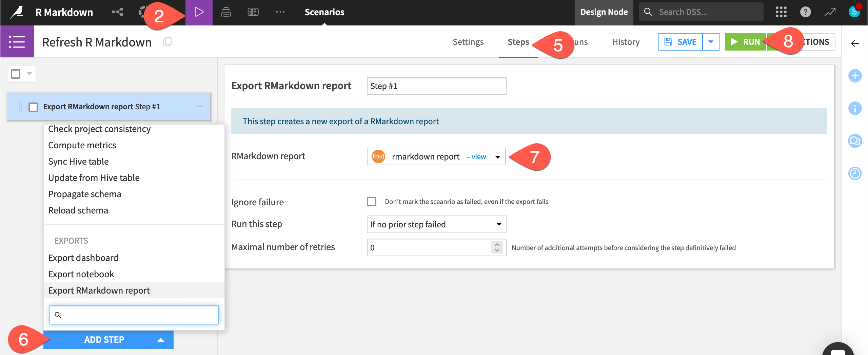Click the green RUN button

pyautogui.click(x=746, y=42)
